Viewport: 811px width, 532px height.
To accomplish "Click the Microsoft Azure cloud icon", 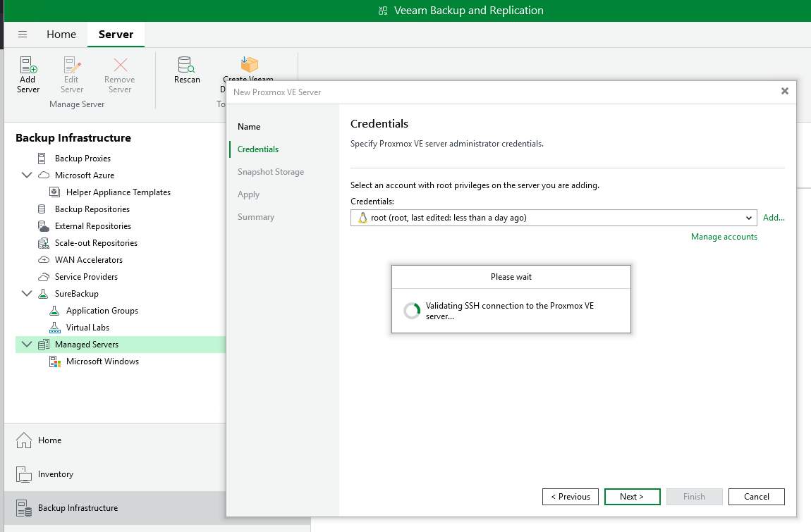I will pos(44,175).
